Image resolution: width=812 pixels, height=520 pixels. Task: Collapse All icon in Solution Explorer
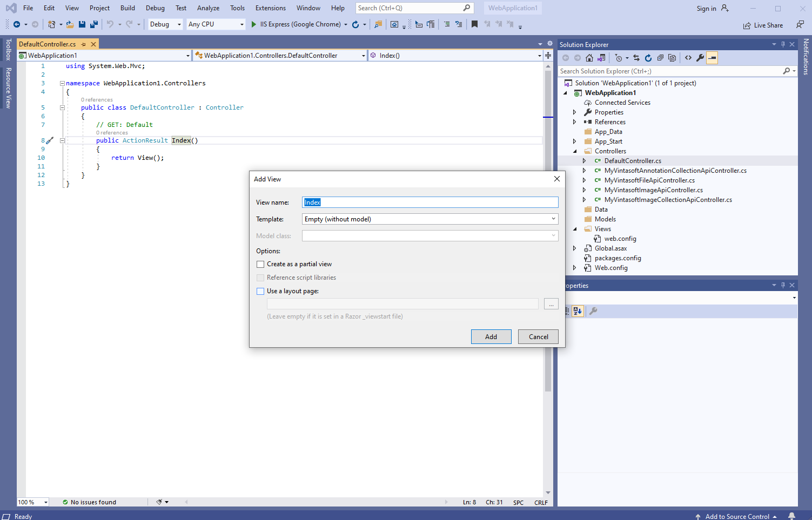[x=660, y=58]
